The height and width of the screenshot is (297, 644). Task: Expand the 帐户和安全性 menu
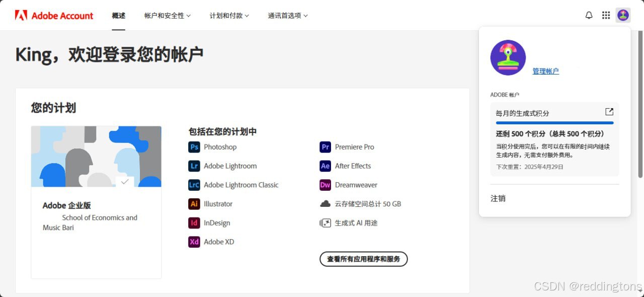pyautogui.click(x=168, y=16)
